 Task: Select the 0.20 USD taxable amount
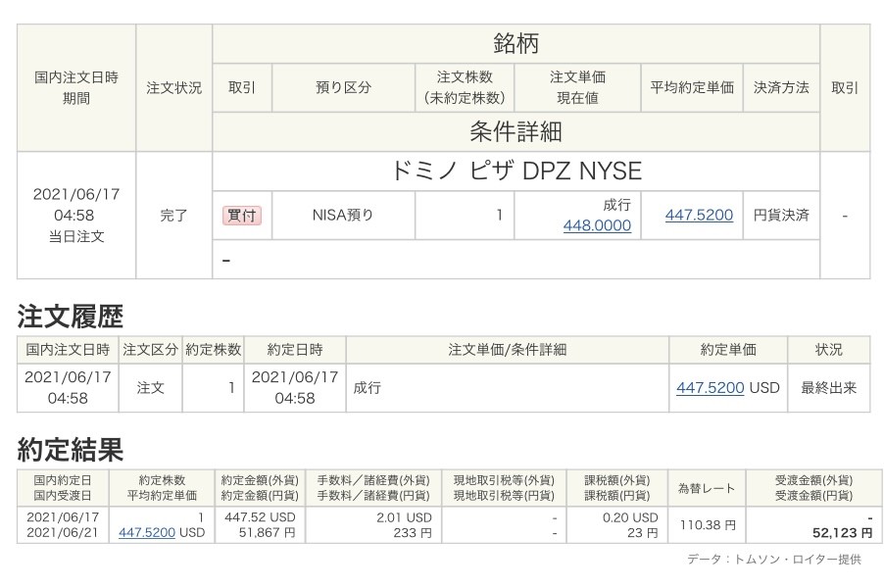pos(630,517)
